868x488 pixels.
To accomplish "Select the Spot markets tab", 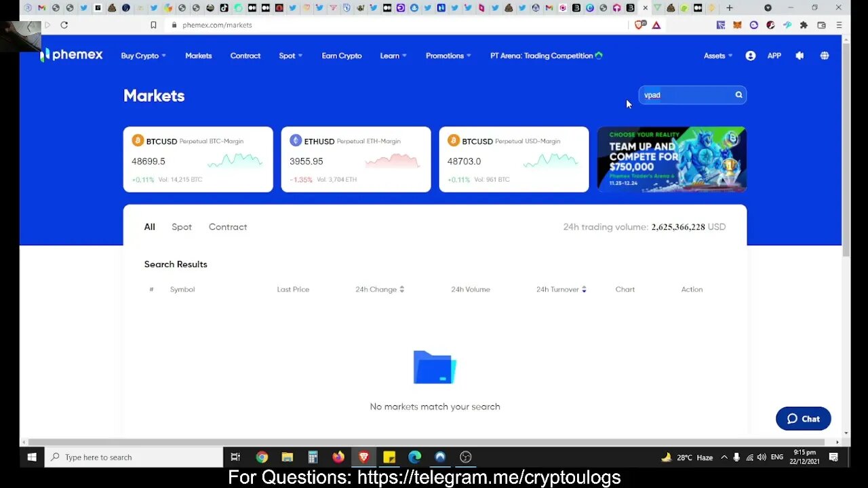I will (x=182, y=227).
